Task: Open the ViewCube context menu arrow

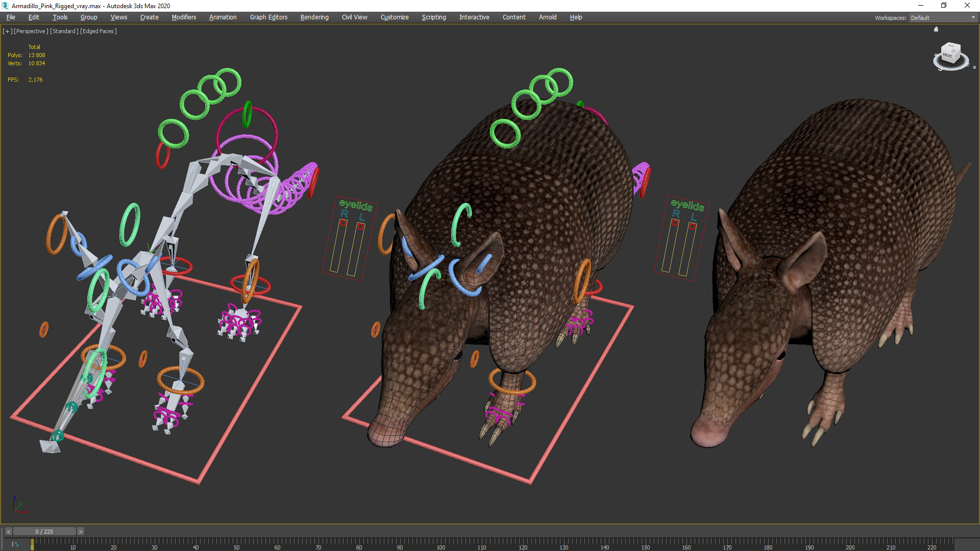Action: [974, 67]
